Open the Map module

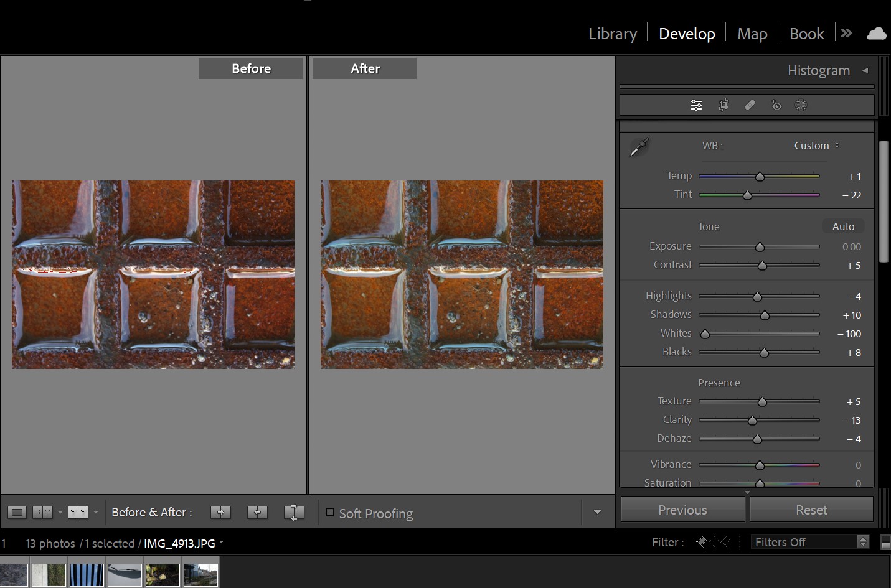pos(752,34)
